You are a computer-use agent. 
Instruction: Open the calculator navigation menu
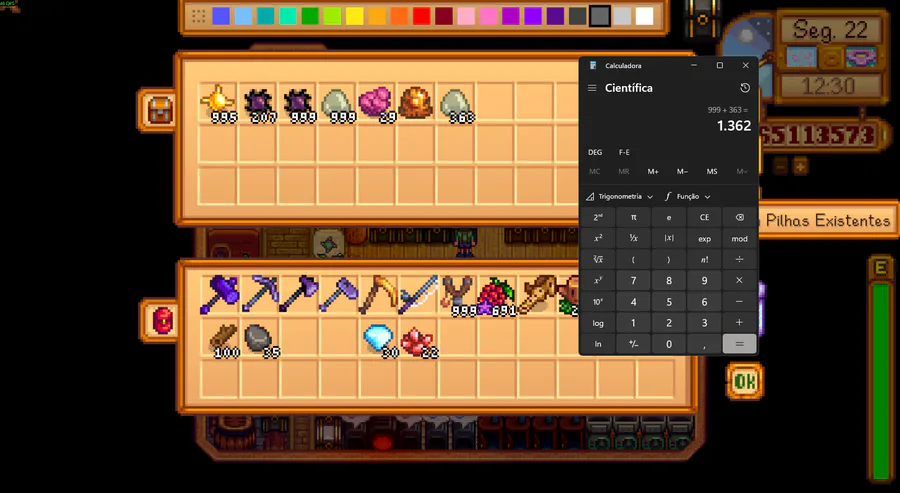pyautogui.click(x=592, y=88)
